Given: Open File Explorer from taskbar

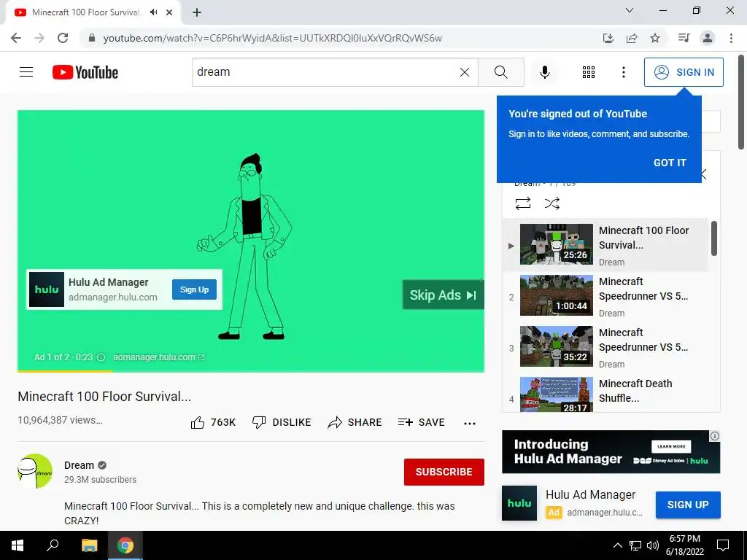Looking at the screenshot, I should tap(89, 545).
